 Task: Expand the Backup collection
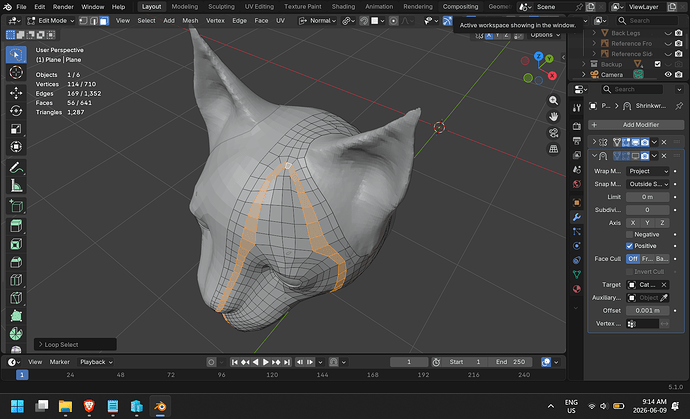coord(584,64)
